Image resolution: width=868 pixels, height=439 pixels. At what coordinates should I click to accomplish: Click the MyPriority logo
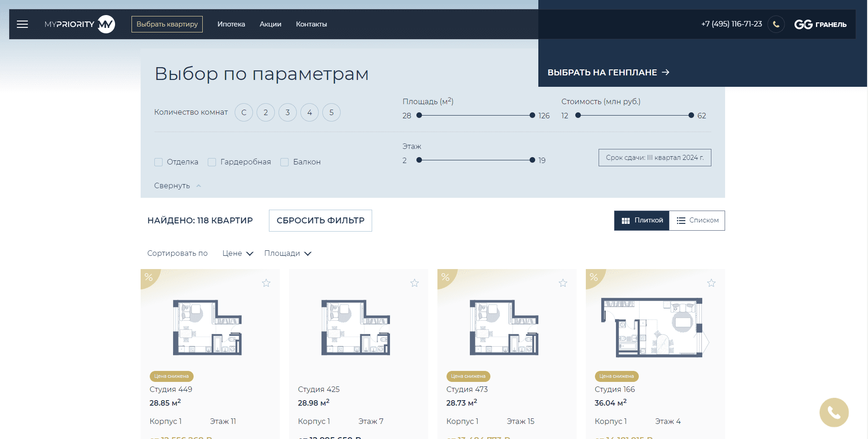click(x=79, y=24)
